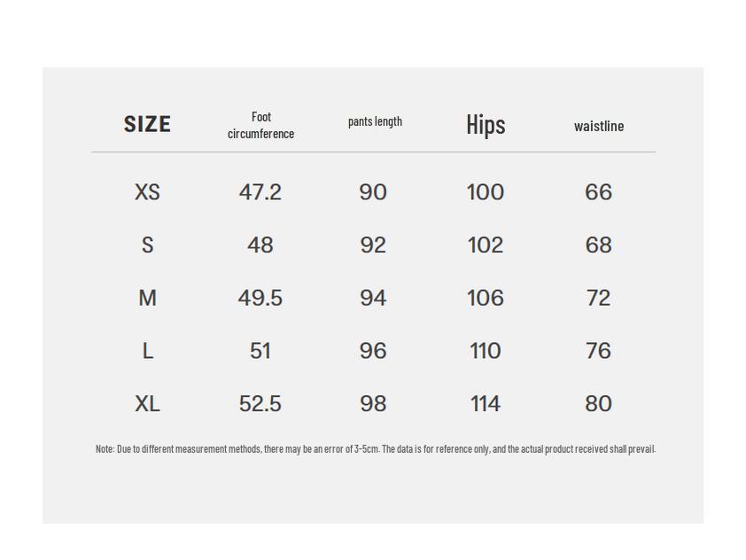Select the XS size row label

point(147,192)
